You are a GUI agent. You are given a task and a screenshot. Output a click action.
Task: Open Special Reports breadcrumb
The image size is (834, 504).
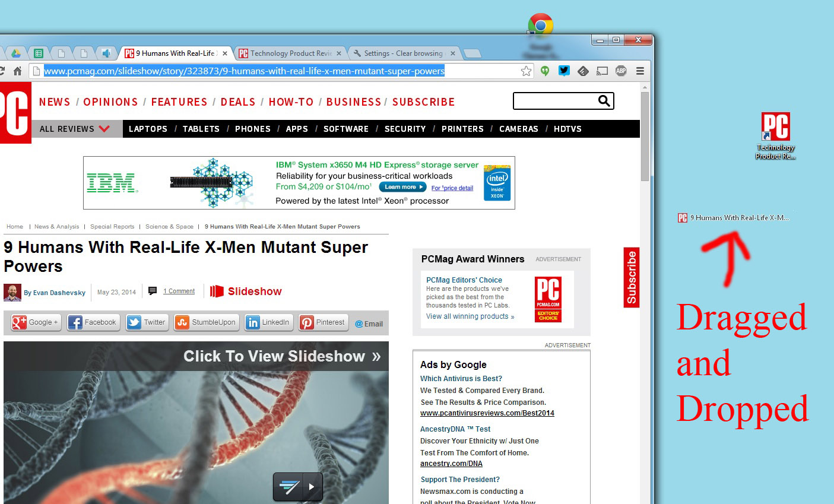[112, 226]
